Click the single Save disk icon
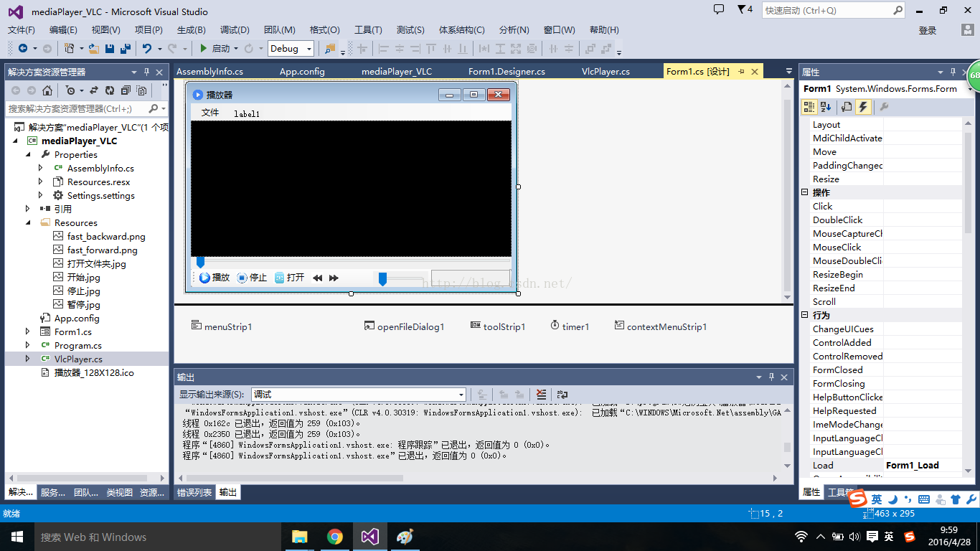This screenshot has width=980, height=551. pos(110,48)
